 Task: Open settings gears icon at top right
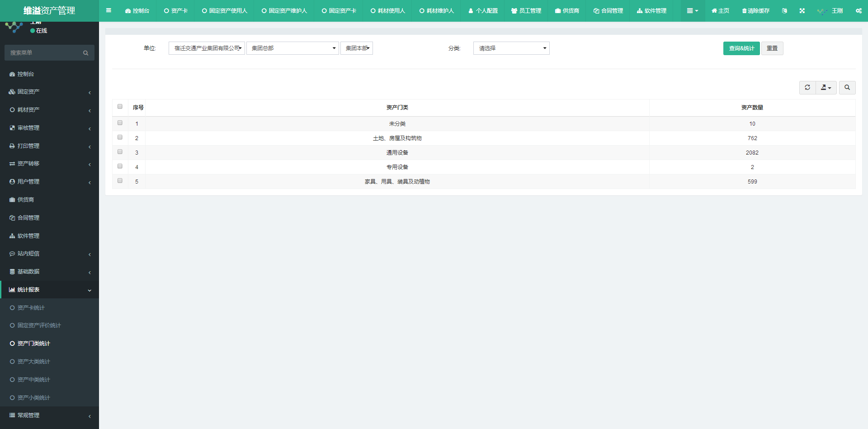coord(859,11)
